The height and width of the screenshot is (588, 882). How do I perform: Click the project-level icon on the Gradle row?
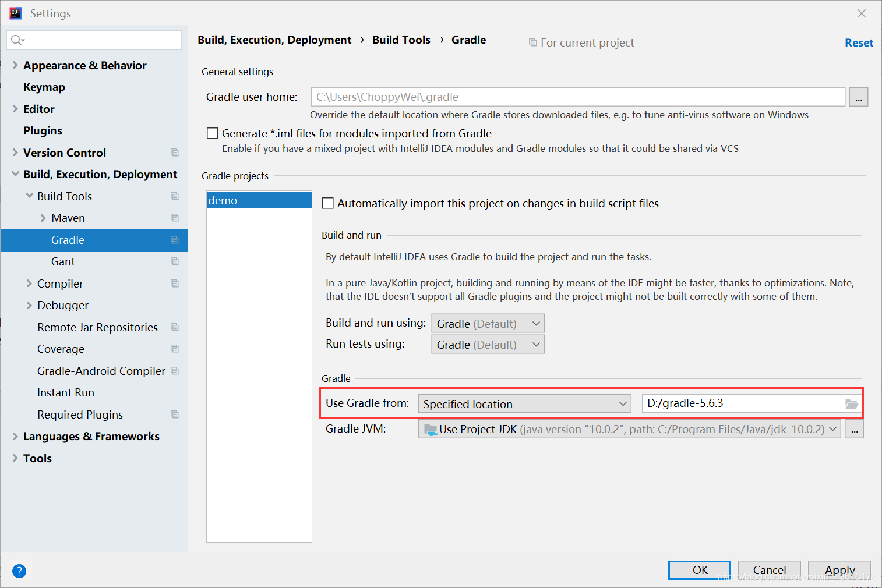tap(174, 240)
